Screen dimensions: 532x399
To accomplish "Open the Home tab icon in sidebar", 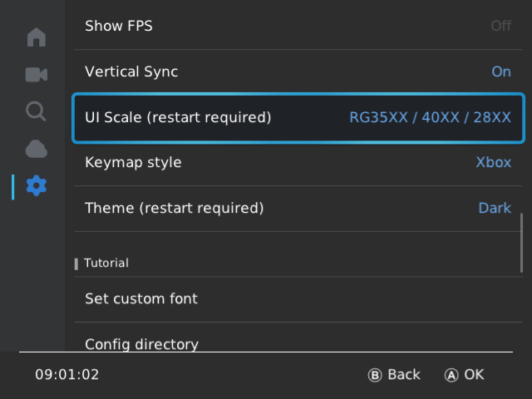I will [x=37, y=37].
